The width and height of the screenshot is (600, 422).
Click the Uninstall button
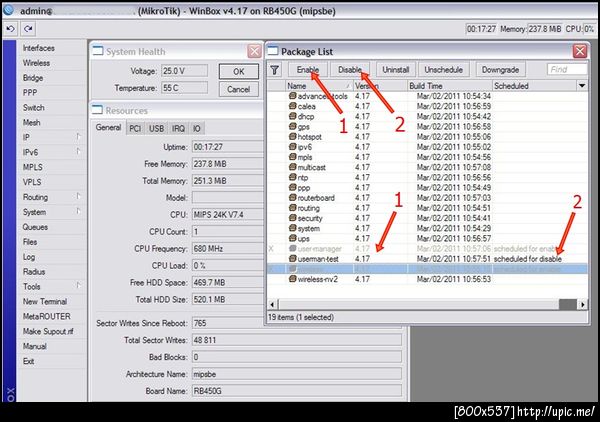[396, 70]
